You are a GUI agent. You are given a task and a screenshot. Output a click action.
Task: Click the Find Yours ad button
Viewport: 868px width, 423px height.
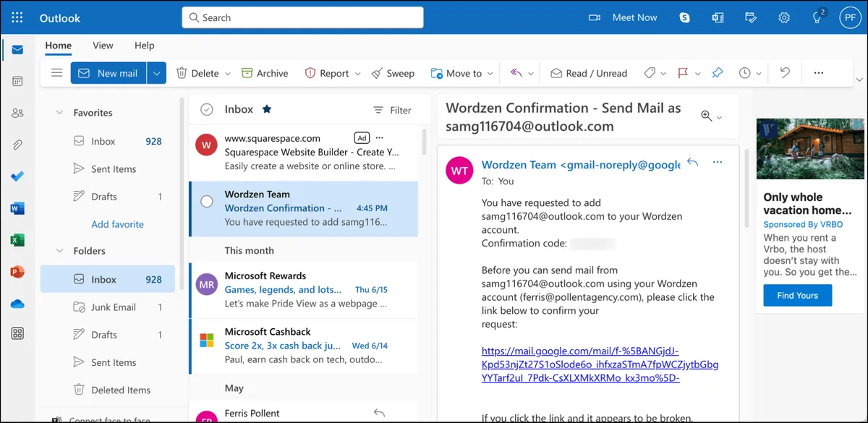[x=798, y=295]
